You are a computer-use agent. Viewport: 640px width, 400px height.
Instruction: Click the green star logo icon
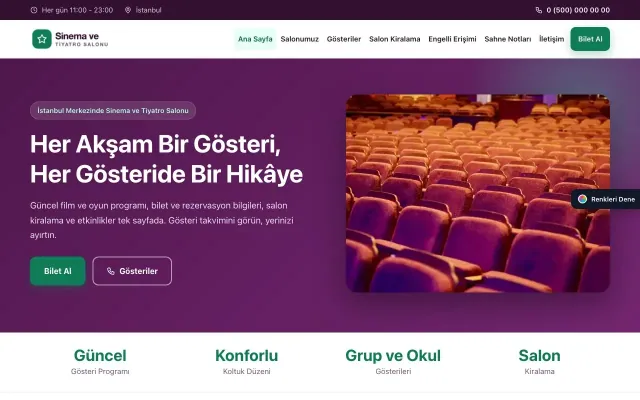tap(42, 39)
